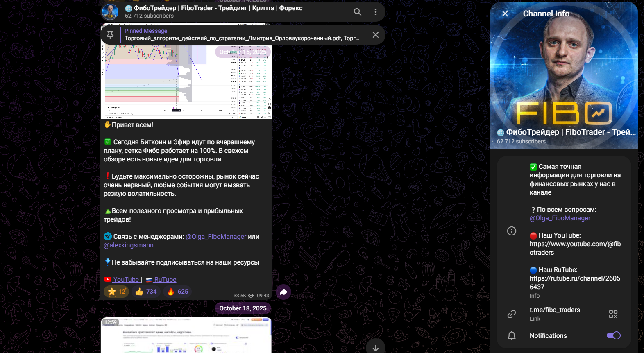This screenshot has height=353, width=644.
Task: Open the three-dot more options menu
Action: [376, 12]
